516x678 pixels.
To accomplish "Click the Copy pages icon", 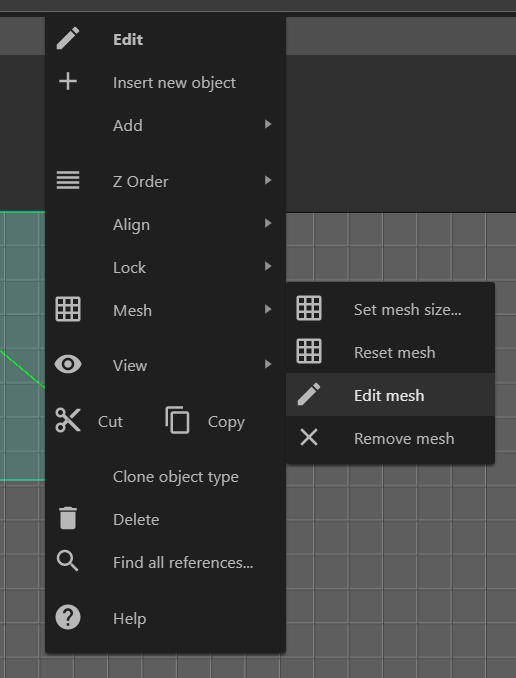I will 177,420.
